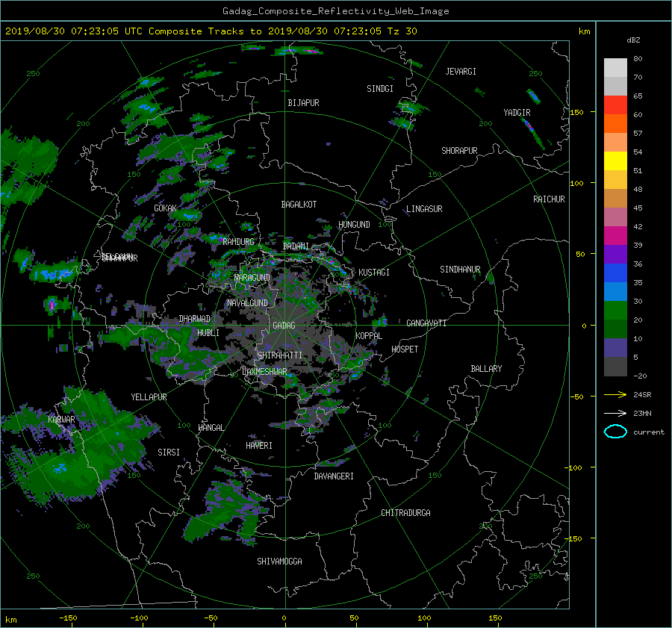Click the BAGALKOT city label
This screenshot has height=628, width=672.
pos(299,205)
